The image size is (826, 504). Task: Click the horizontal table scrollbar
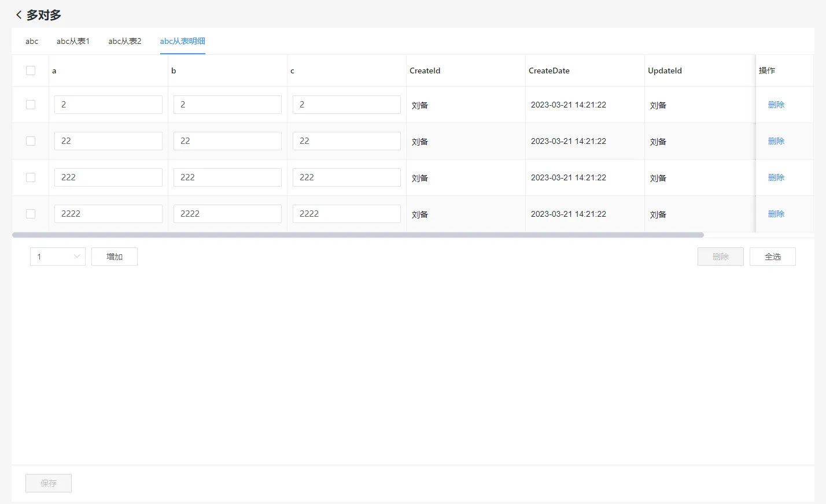[x=357, y=235]
